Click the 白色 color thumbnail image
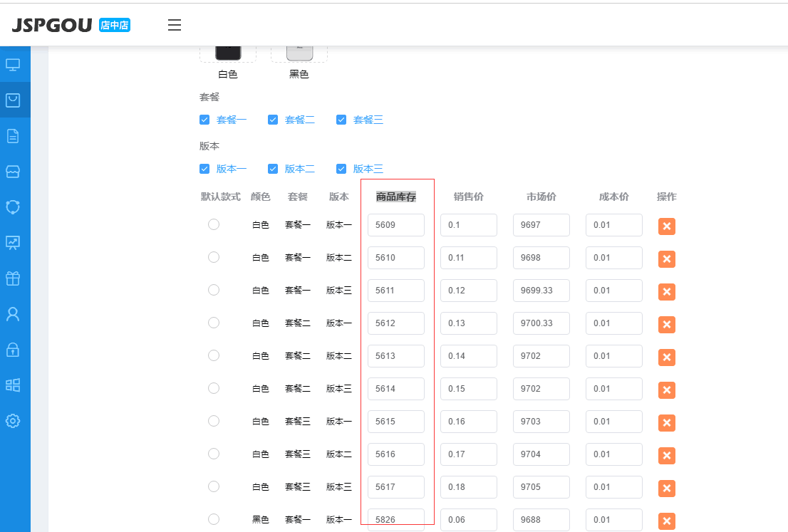The width and height of the screenshot is (788, 532). click(x=228, y=53)
